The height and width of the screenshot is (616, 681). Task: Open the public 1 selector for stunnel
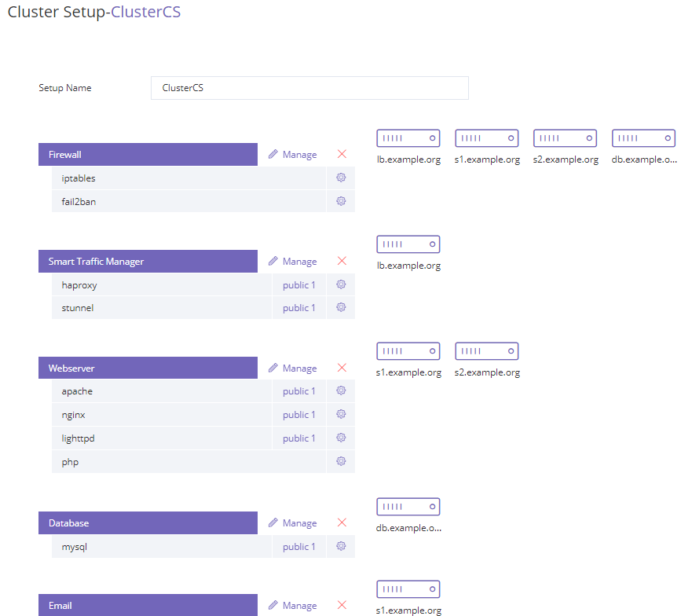coord(298,308)
